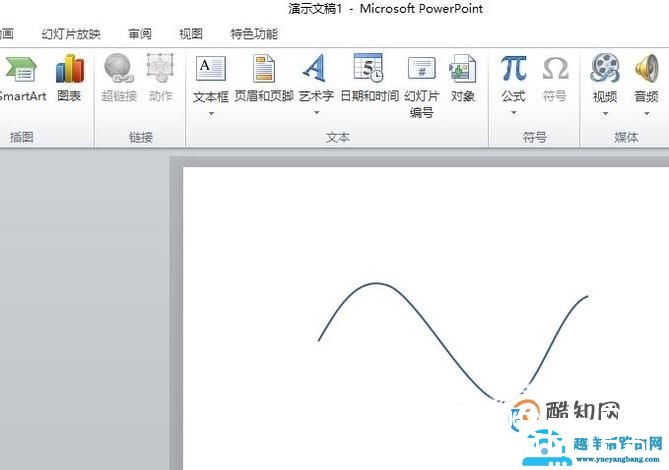Insert an object via 对象 icon
This screenshot has height=470, width=669.
pyautogui.click(x=463, y=68)
